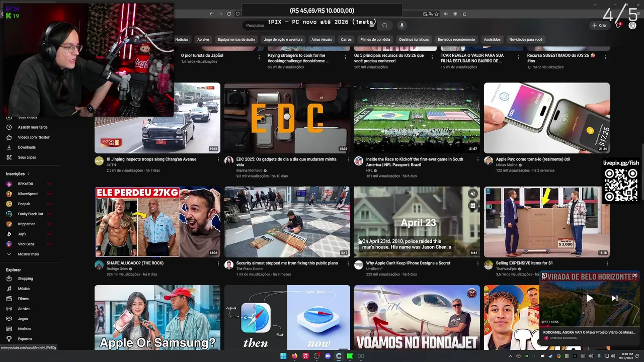Bookmark this page with the star icon

click(x=436, y=14)
